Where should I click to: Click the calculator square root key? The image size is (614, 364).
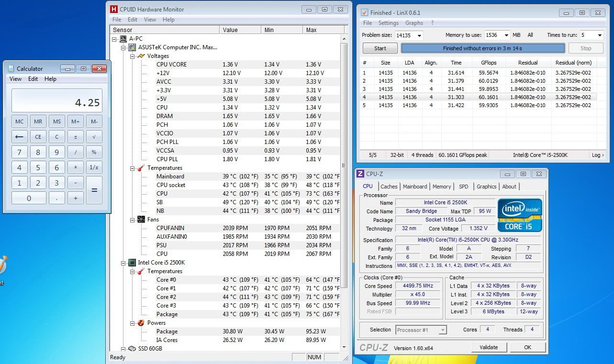pos(94,137)
